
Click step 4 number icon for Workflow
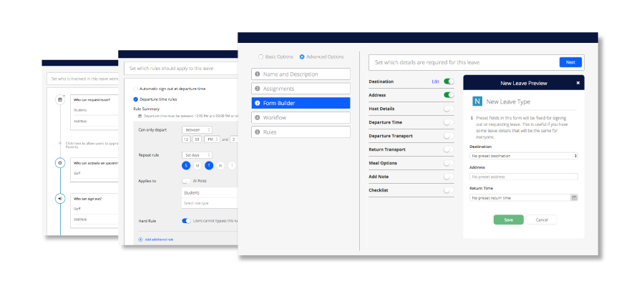(x=257, y=118)
